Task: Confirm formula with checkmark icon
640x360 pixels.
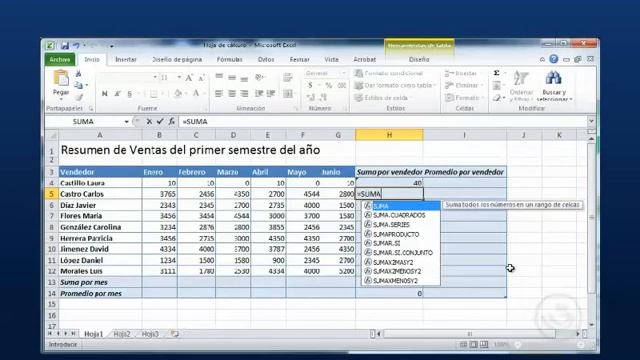Action: (160, 121)
